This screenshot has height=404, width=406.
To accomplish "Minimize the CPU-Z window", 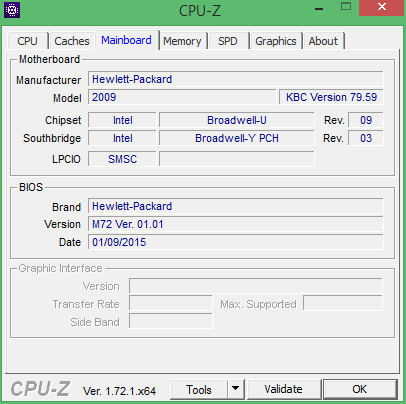I will pos(319,9).
